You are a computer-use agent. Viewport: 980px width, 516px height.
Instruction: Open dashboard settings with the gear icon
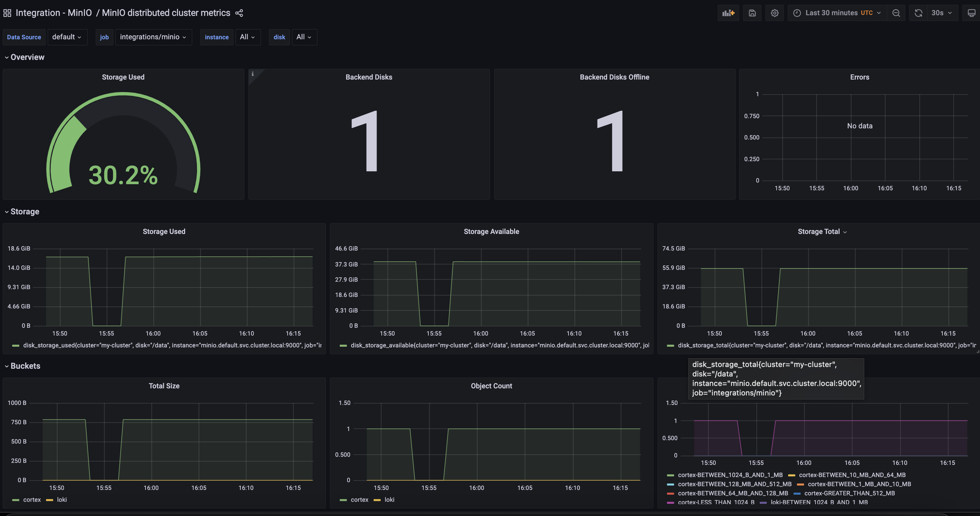coord(775,13)
